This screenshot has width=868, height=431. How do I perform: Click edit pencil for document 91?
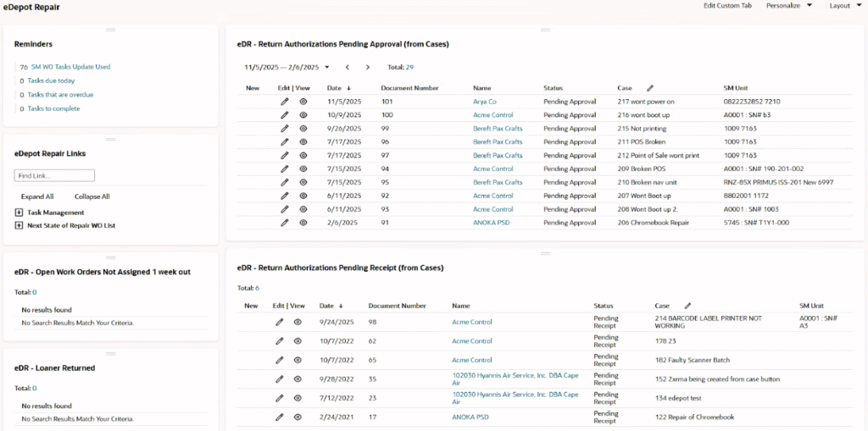click(285, 223)
